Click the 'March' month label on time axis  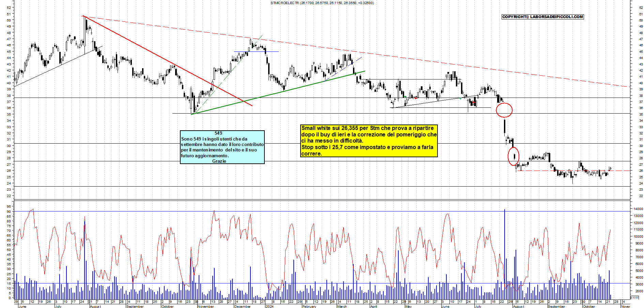(342, 306)
